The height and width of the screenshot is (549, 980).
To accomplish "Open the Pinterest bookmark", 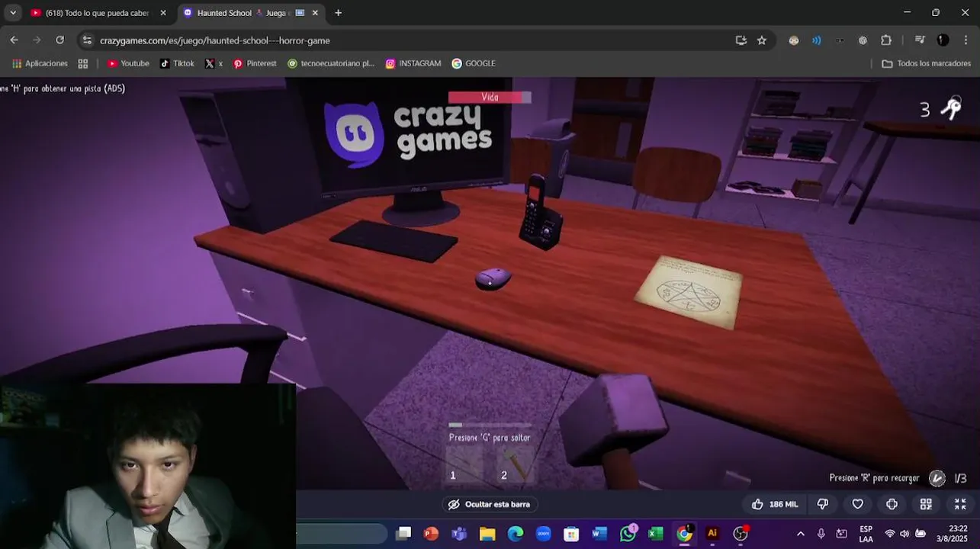I will pyautogui.click(x=255, y=63).
